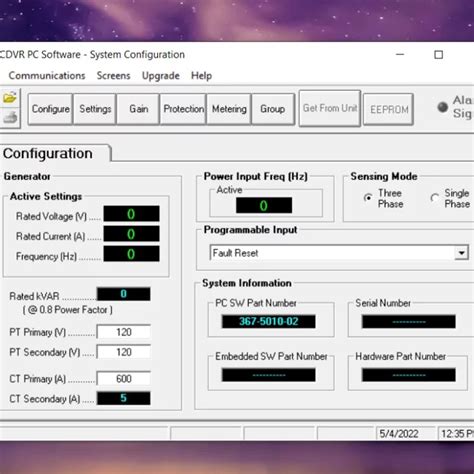Click the Frequency (Hz) value display
474x474 pixels.
click(x=131, y=254)
